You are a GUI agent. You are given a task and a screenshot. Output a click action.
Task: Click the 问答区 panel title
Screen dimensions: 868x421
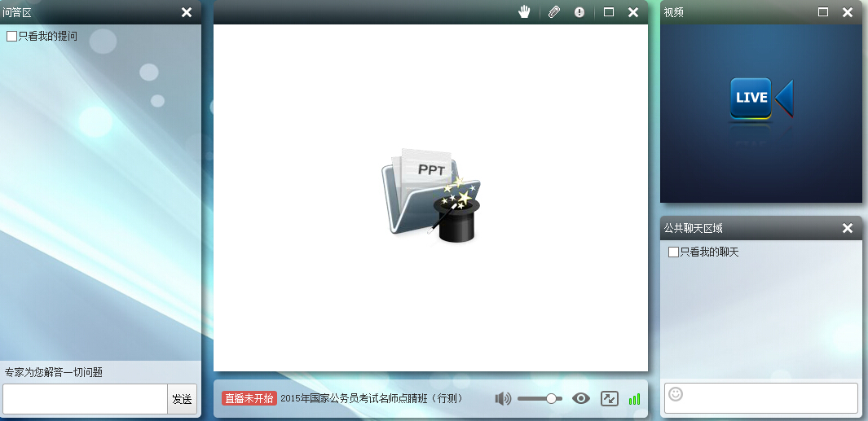click(x=17, y=12)
